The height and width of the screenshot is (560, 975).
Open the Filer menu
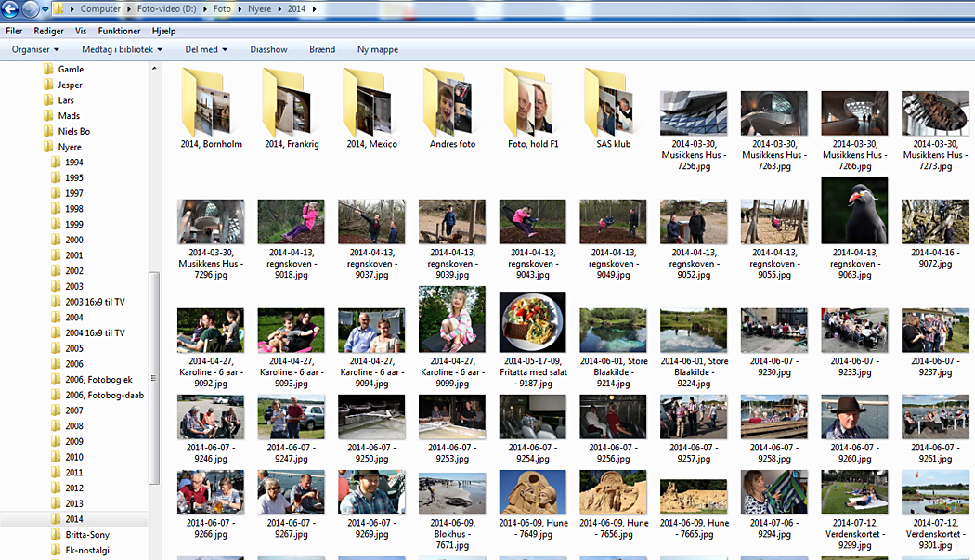click(x=14, y=31)
